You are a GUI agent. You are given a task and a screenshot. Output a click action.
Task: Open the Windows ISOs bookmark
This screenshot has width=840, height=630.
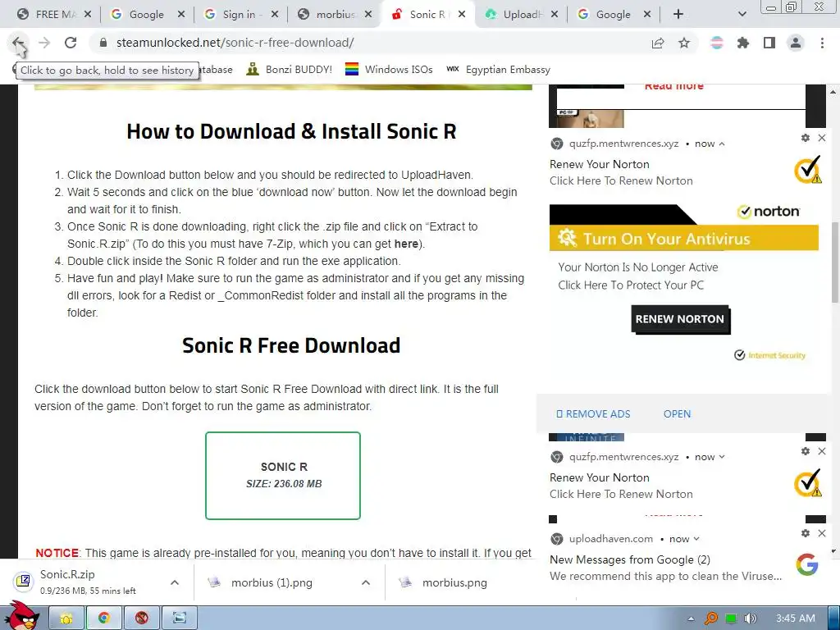[x=389, y=69]
